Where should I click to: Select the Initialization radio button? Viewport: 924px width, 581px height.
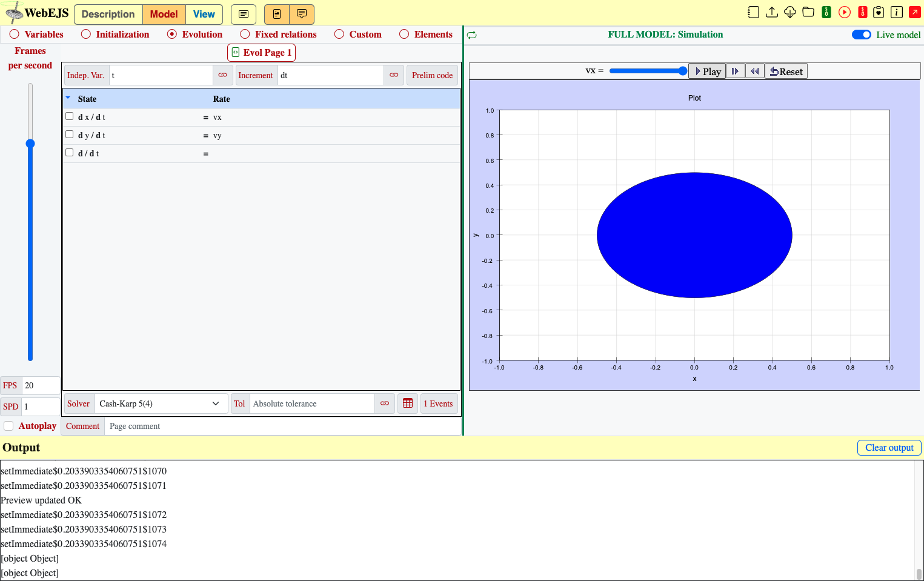86,35
